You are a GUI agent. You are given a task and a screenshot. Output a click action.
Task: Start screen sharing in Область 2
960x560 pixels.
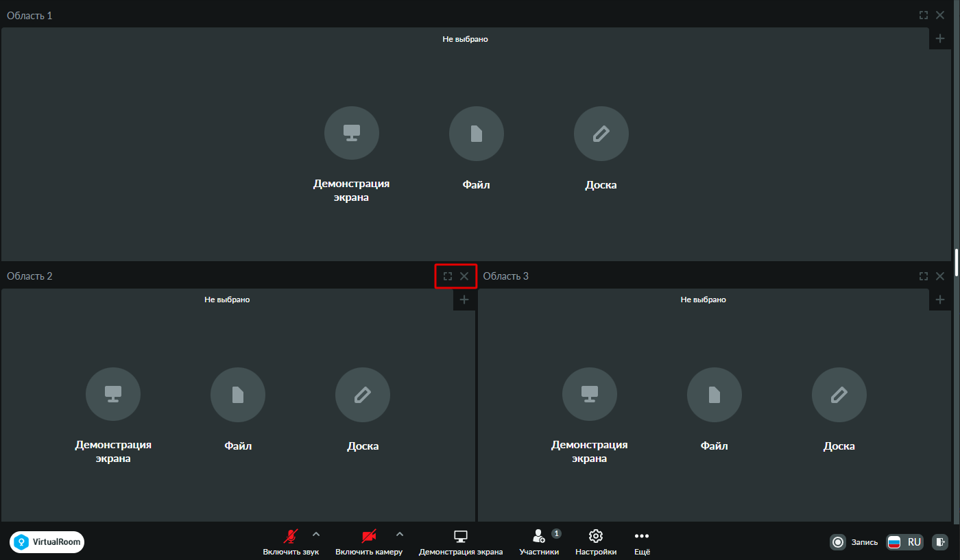[113, 395]
